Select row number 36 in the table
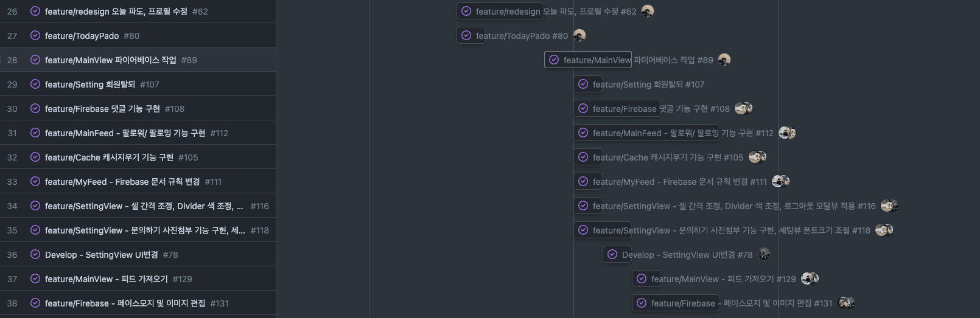 12,255
